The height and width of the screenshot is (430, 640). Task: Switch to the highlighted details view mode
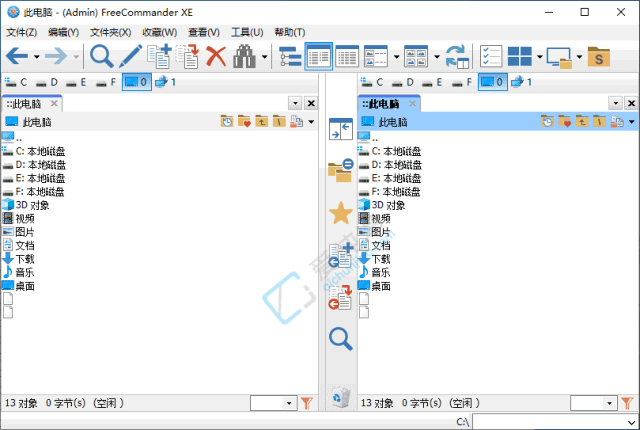pos(319,56)
